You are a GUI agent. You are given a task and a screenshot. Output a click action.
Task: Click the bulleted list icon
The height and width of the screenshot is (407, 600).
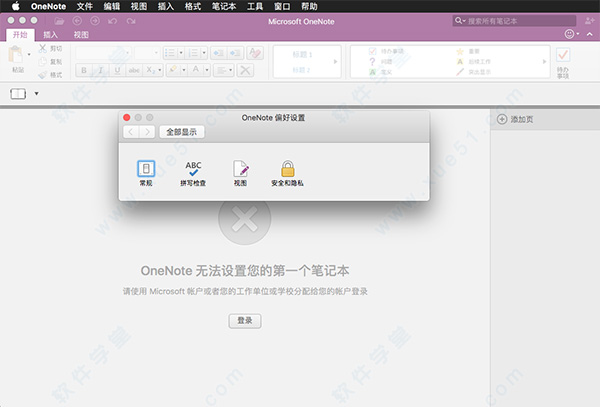(170, 53)
